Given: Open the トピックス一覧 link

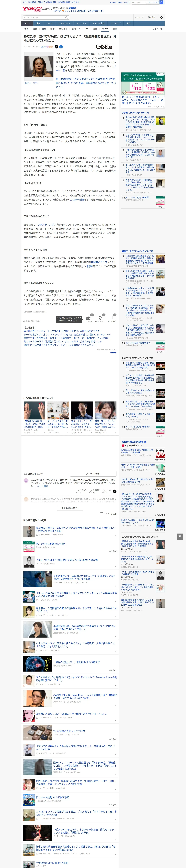Looking at the screenshot, I should (155, 29).
